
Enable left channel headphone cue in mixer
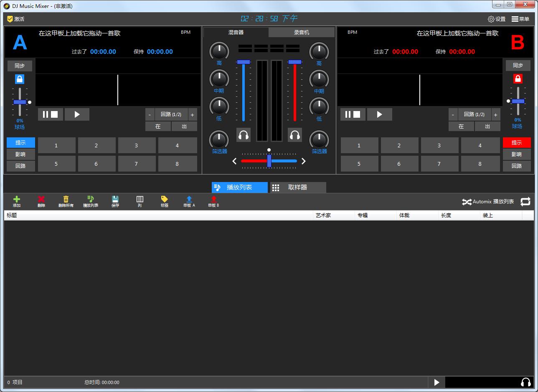click(x=244, y=135)
